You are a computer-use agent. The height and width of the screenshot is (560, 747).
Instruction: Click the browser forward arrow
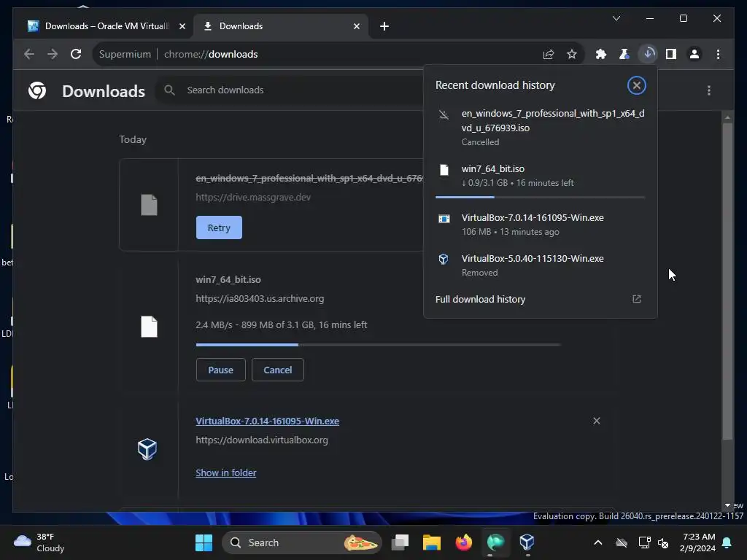pos(53,54)
